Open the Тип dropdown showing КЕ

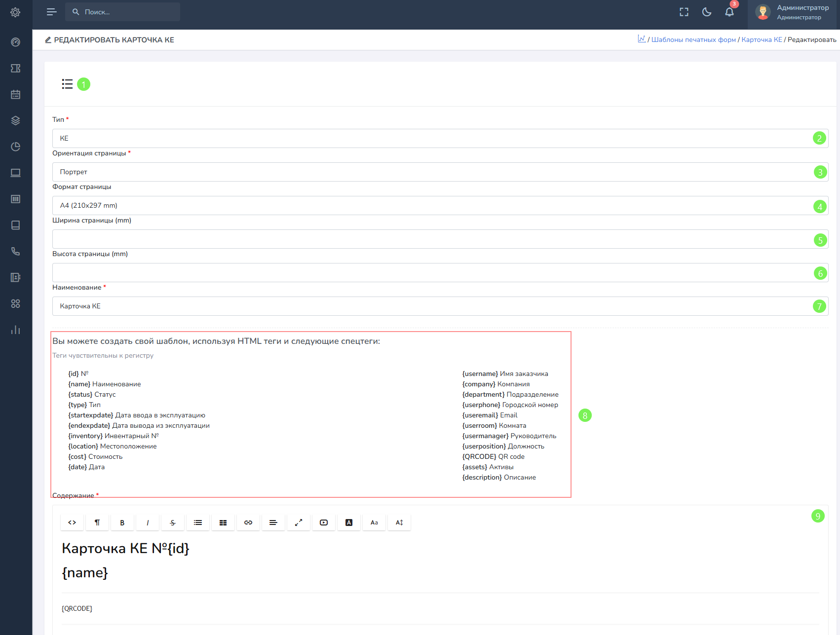[x=434, y=139]
